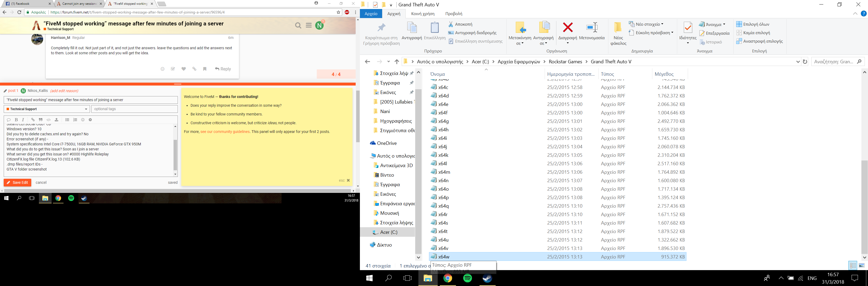Open the editor options gear icon
The height and width of the screenshot is (286, 868).
point(90,120)
